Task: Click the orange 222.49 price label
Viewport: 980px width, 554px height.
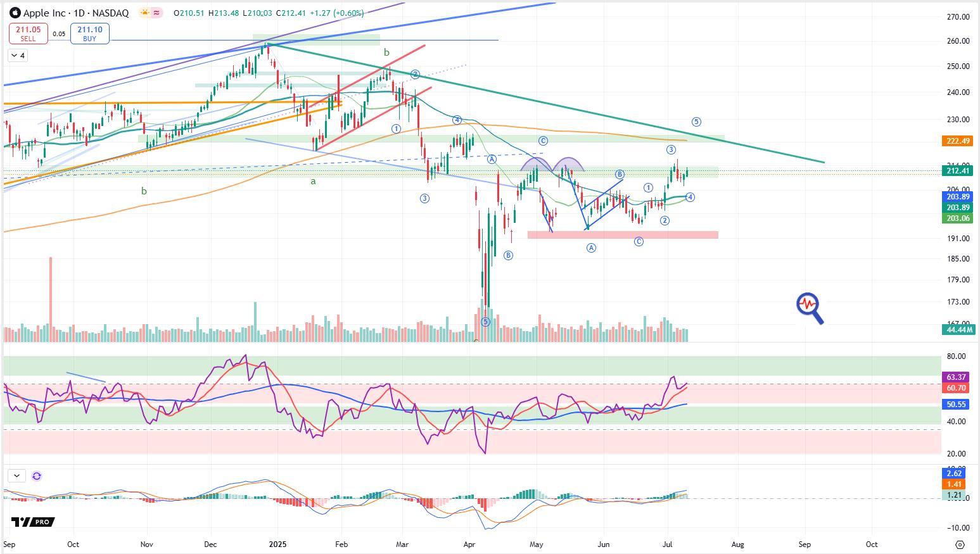Action: 958,141
